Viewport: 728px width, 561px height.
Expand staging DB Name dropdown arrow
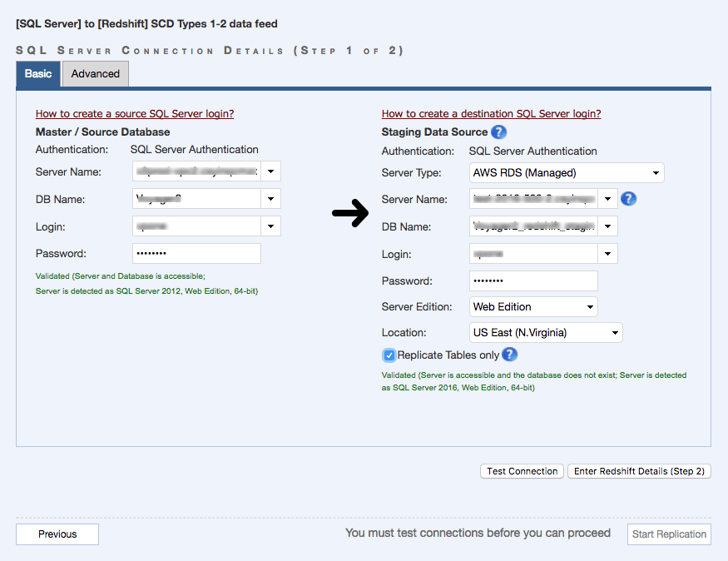(608, 226)
